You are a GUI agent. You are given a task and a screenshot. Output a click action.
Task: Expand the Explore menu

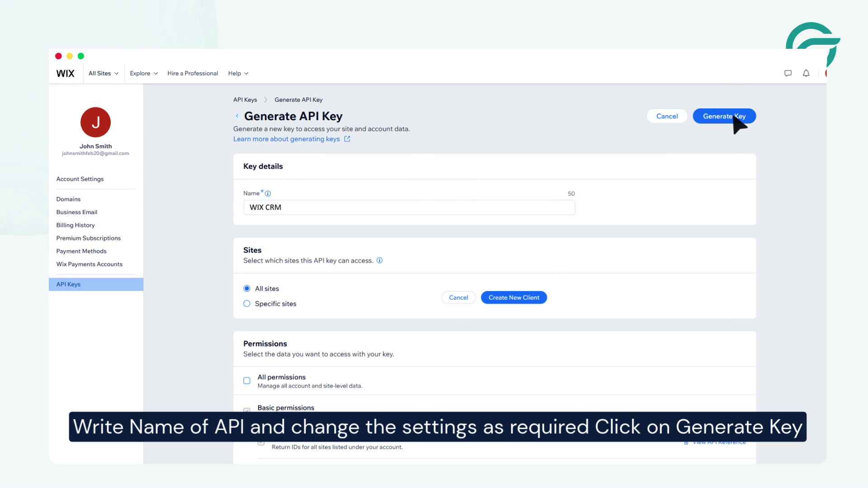tap(144, 73)
